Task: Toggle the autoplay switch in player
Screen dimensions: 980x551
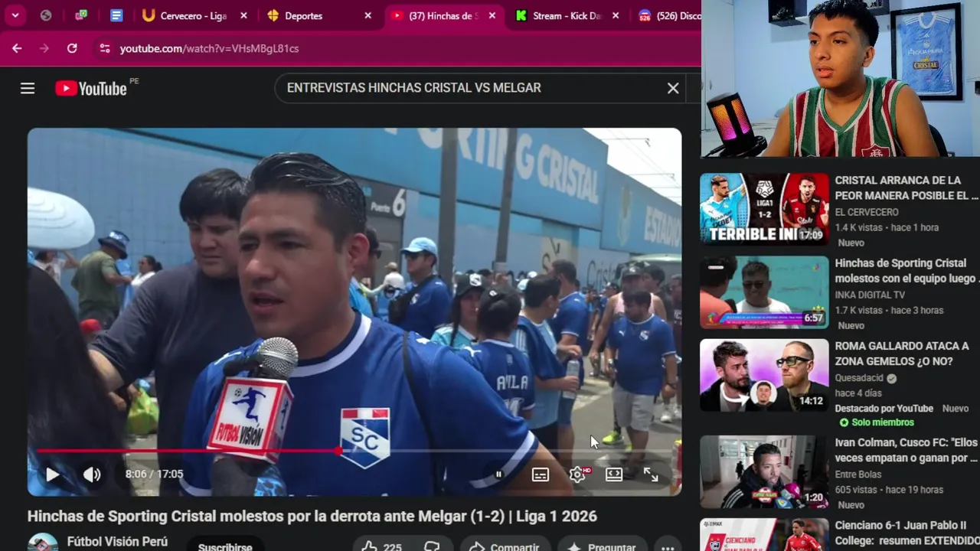Action: click(x=498, y=474)
